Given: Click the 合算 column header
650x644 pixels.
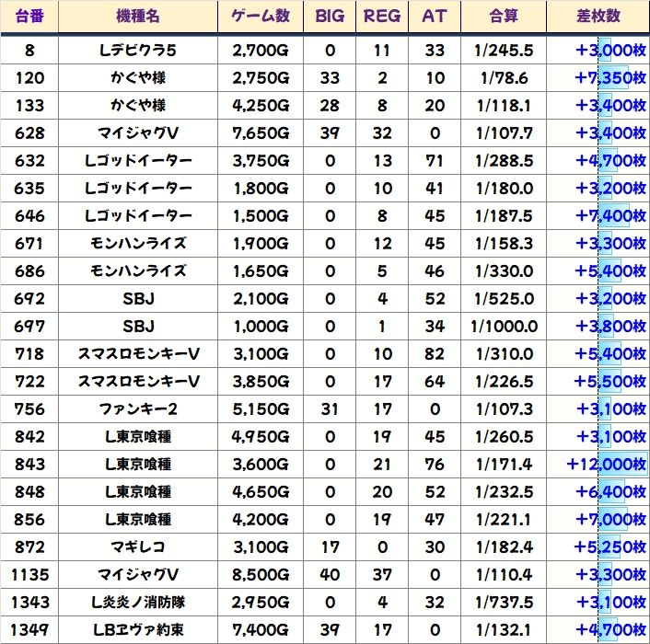Looking at the screenshot, I should click(504, 17).
